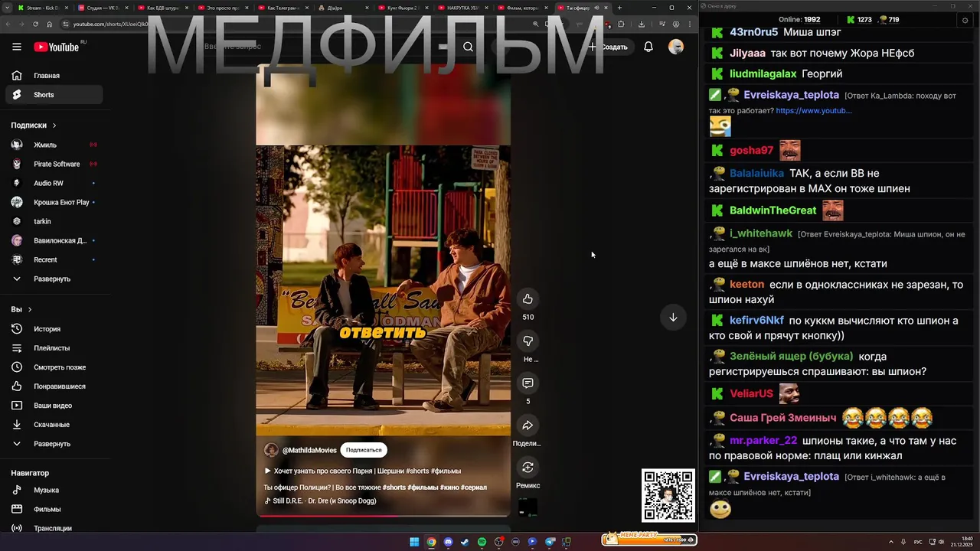Open the Pirate Software subscription
The image size is (980, 551).
[54, 164]
